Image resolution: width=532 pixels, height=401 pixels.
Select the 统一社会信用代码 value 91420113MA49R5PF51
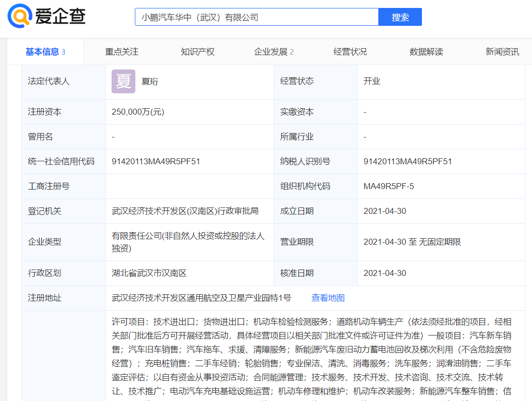[156, 161]
